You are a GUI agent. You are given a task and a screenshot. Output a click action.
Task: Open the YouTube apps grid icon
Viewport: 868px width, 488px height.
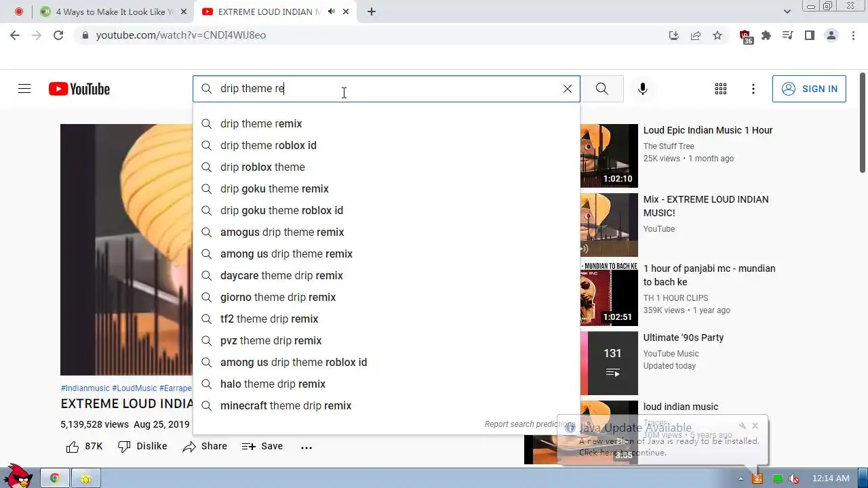[x=721, y=89]
